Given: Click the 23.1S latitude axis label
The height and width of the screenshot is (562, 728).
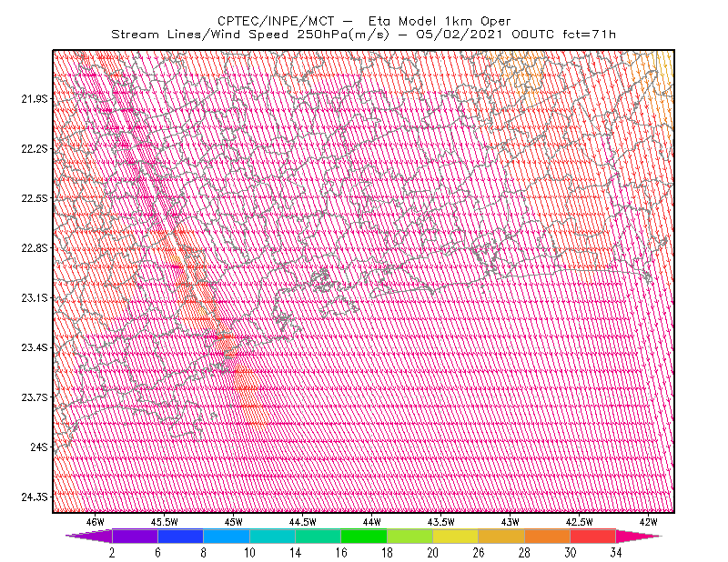Looking at the screenshot, I should coord(35,298).
